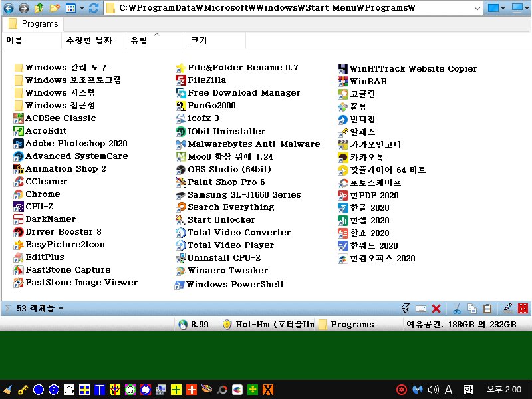Select the 한PDF 2020 shortcut
The height and width of the screenshot is (399, 532).
368,195
